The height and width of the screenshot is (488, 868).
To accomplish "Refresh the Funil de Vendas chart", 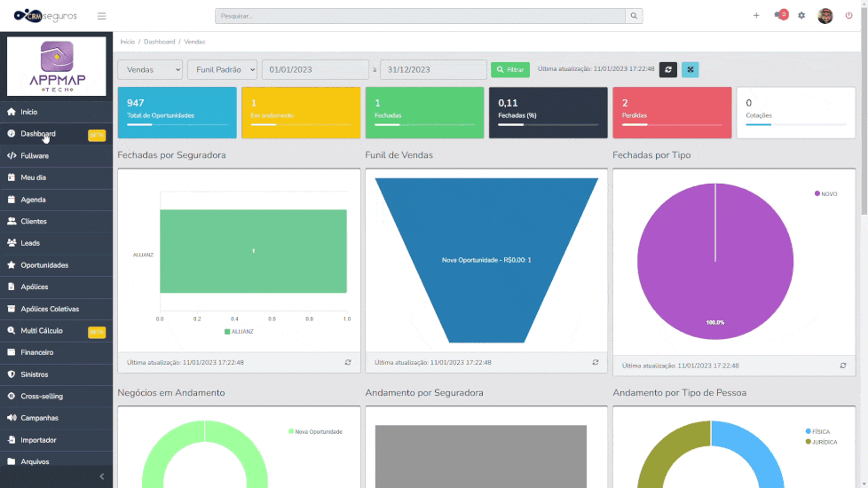I will [596, 362].
